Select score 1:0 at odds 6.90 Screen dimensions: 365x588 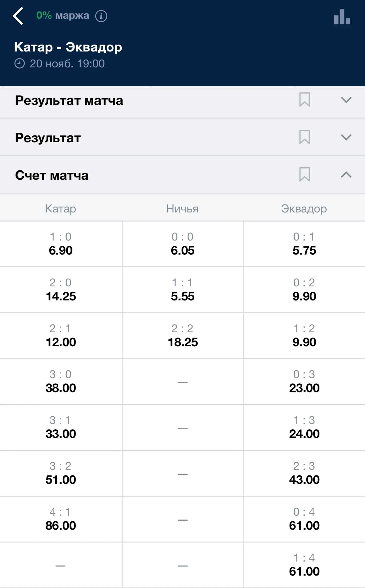61,244
